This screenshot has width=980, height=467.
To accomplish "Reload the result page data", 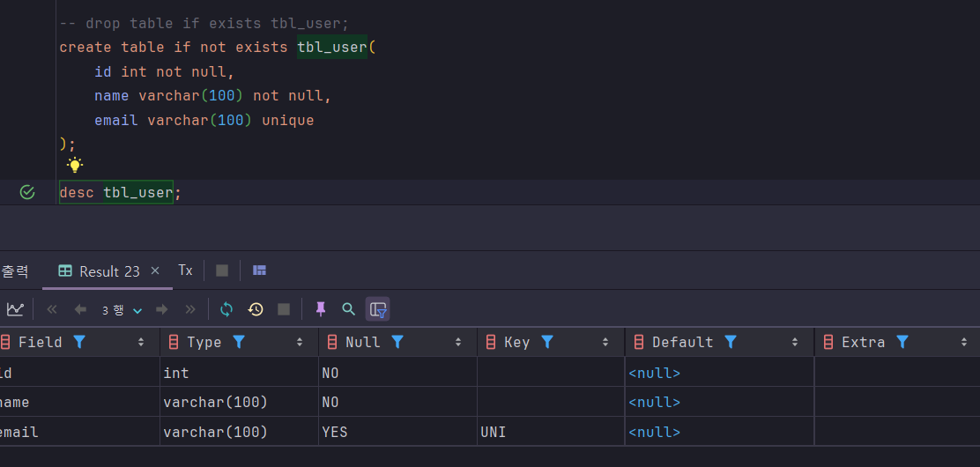I will pos(226,309).
